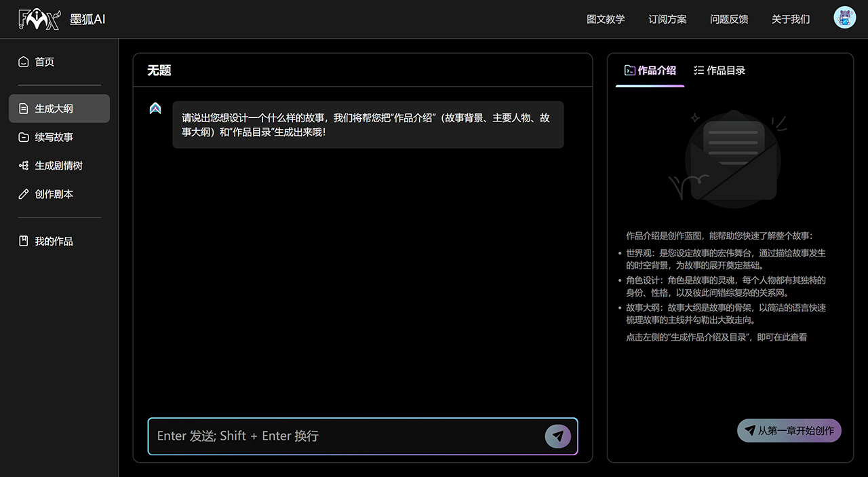
Task: Open 图文教学 in the top menu
Action: point(606,19)
